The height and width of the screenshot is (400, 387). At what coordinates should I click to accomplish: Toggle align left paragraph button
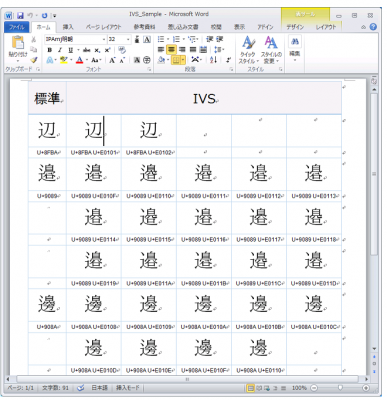pos(161,50)
